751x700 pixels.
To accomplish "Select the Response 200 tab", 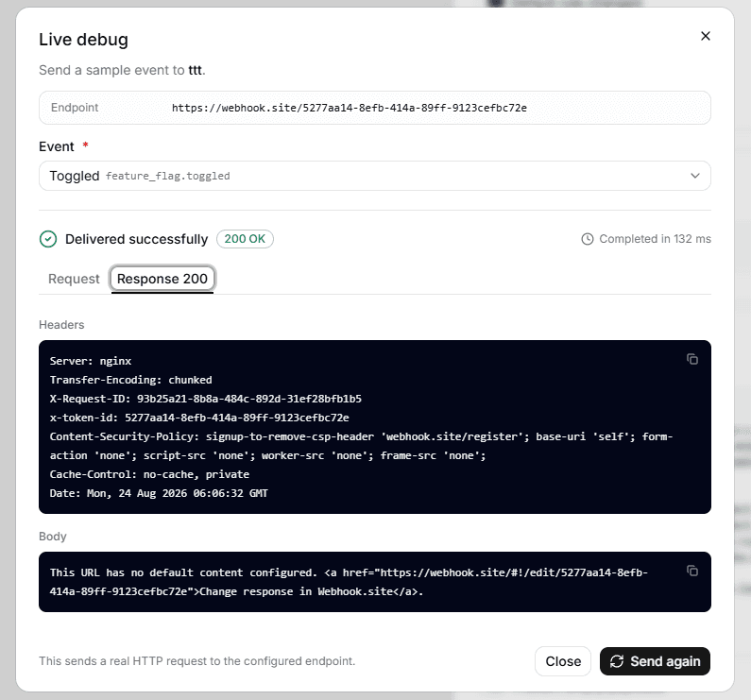I will click(x=162, y=279).
